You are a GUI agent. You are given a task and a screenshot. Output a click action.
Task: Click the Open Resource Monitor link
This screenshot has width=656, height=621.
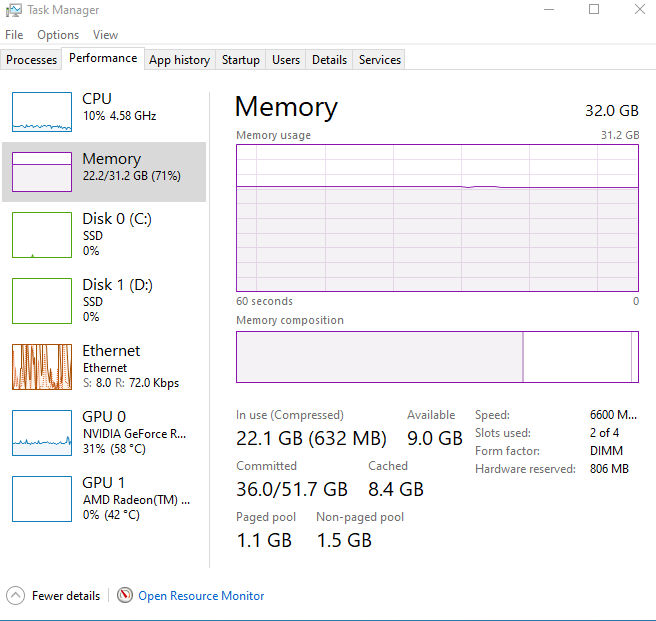201,596
